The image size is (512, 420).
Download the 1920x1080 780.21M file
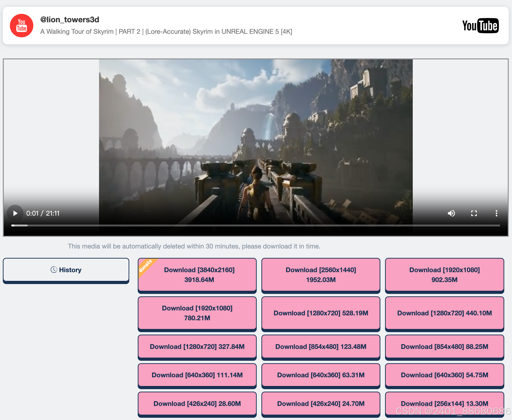[x=197, y=313]
